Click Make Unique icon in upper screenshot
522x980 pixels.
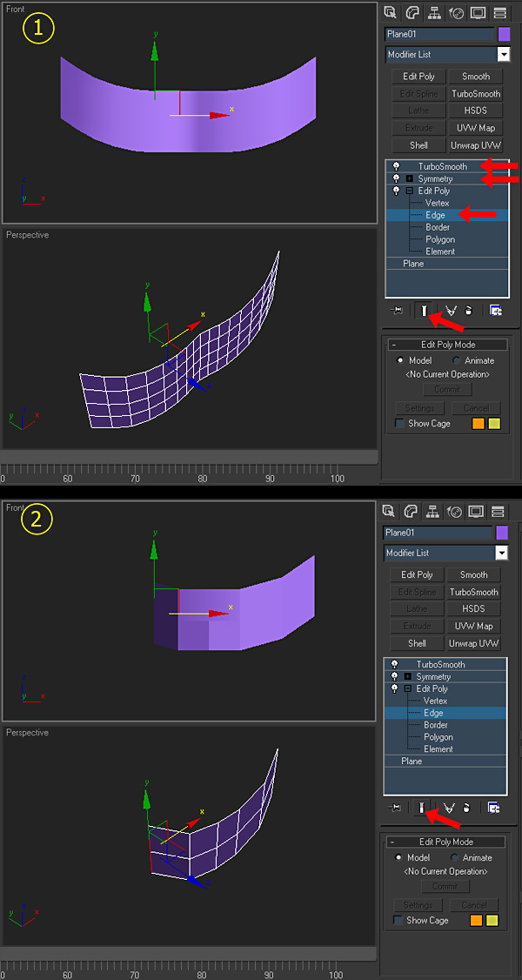pyautogui.click(x=450, y=311)
